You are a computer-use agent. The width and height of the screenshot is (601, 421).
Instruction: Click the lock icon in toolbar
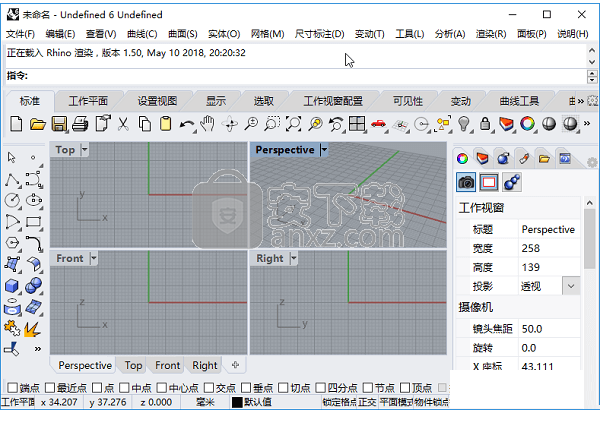pos(485,124)
